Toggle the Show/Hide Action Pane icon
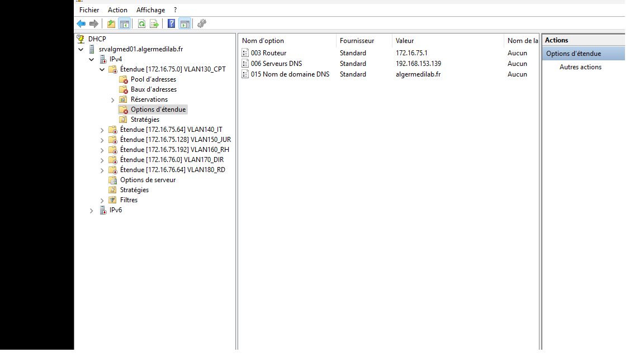This screenshot has width=644, height=362. click(184, 23)
